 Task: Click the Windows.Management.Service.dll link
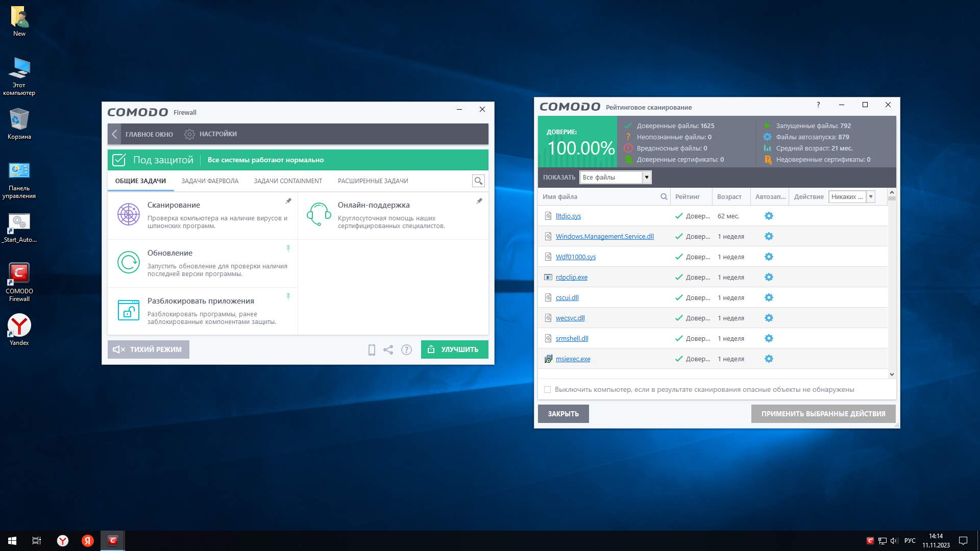(x=604, y=236)
